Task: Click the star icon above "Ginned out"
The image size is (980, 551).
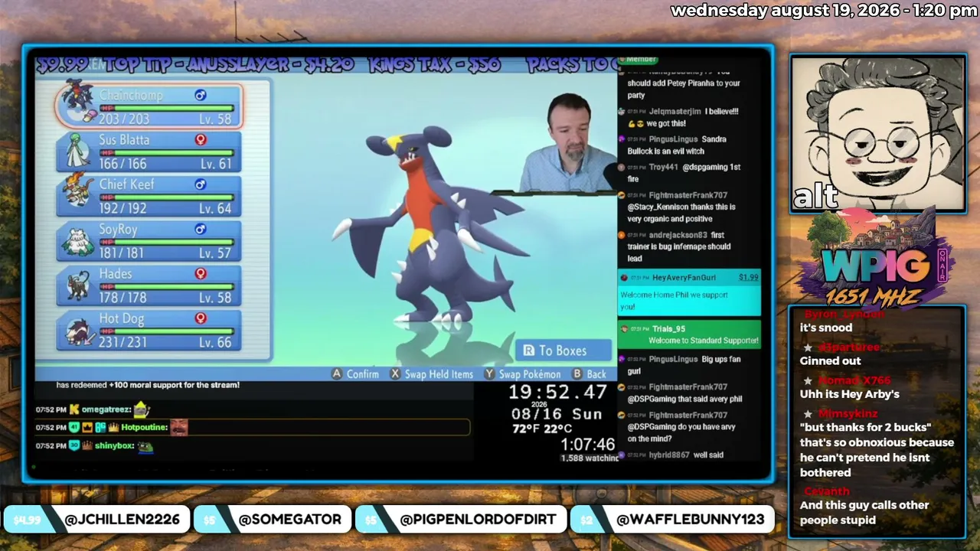Action: coord(808,347)
